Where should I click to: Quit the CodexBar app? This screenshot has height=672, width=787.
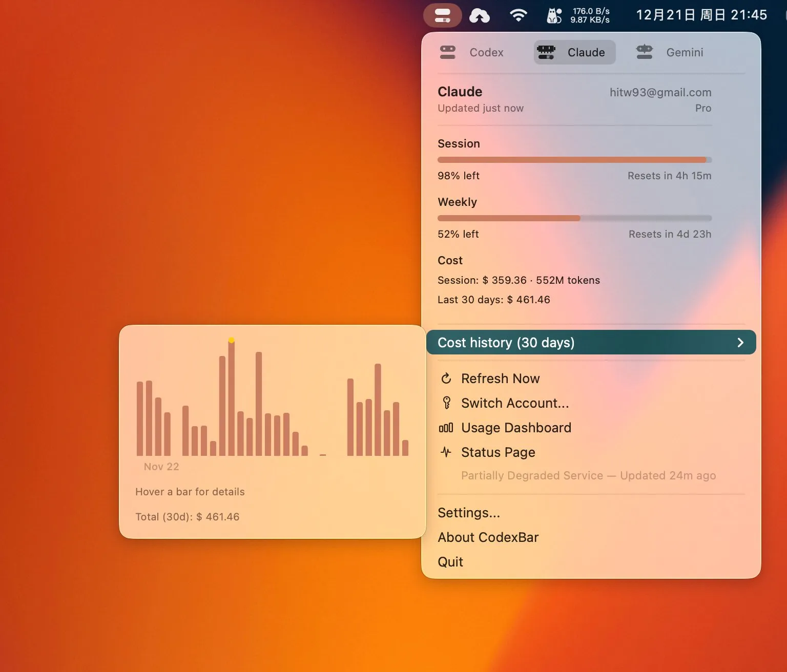click(x=450, y=562)
